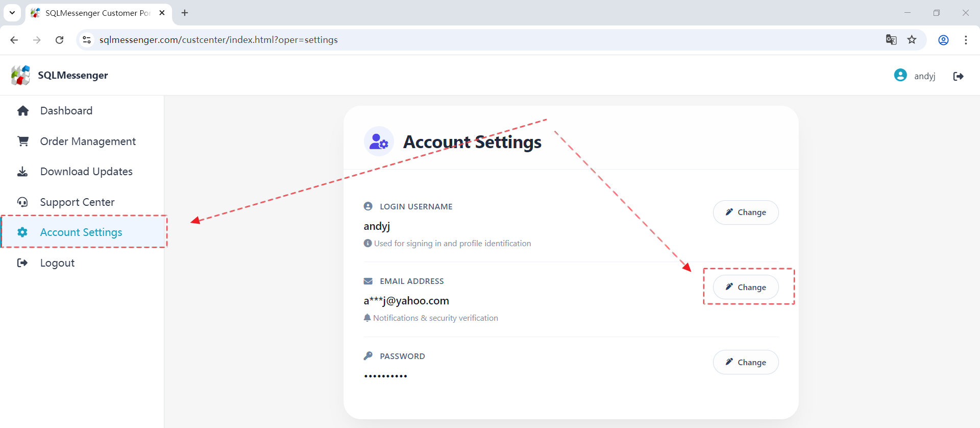Click the address bar URL
Screen dimensions: 980x428
click(218, 40)
